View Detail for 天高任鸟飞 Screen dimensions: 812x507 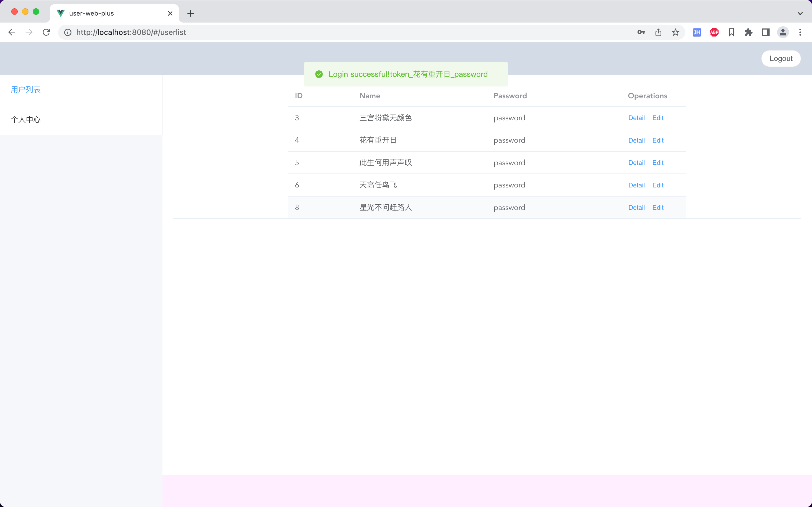636,186
